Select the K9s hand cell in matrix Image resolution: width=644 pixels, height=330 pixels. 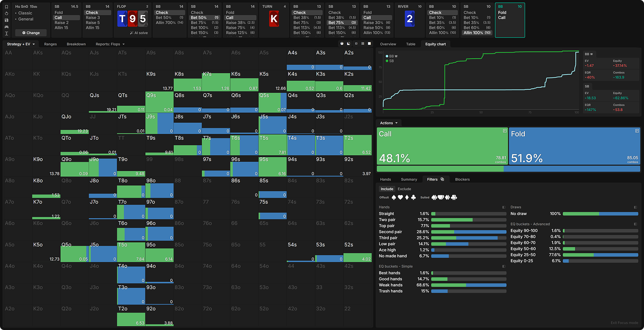159,81
